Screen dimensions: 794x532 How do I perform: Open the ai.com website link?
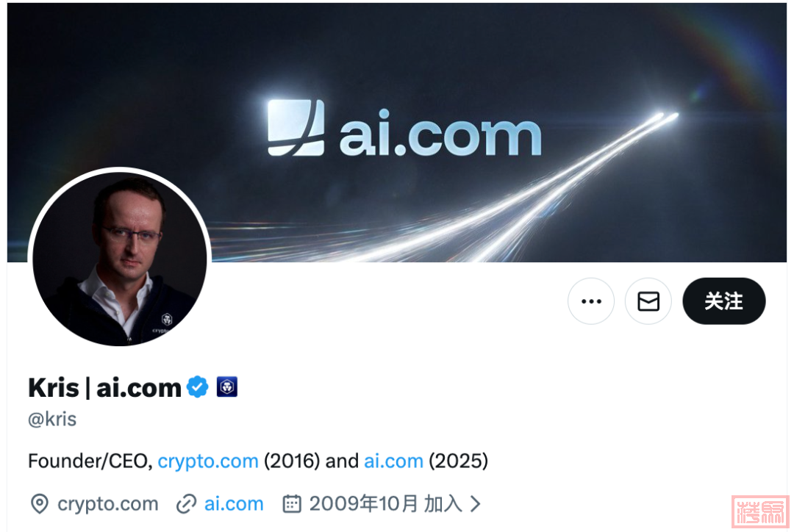[x=234, y=504]
